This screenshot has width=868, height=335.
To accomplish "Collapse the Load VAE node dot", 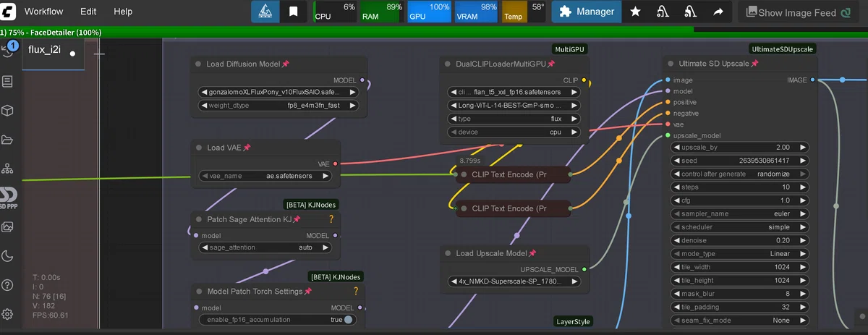I will tap(198, 148).
